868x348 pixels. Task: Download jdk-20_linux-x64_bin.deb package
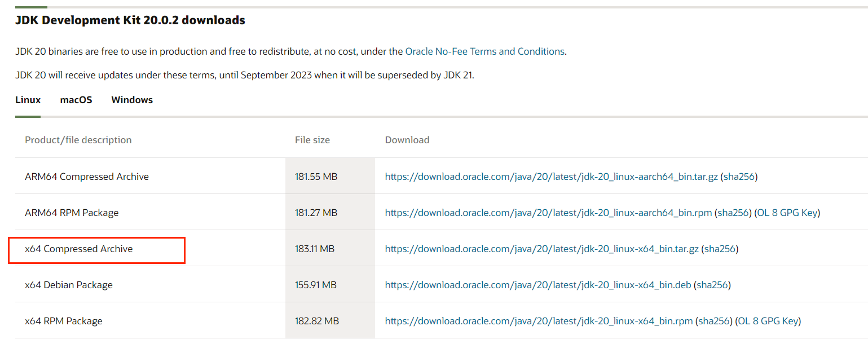(x=538, y=285)
